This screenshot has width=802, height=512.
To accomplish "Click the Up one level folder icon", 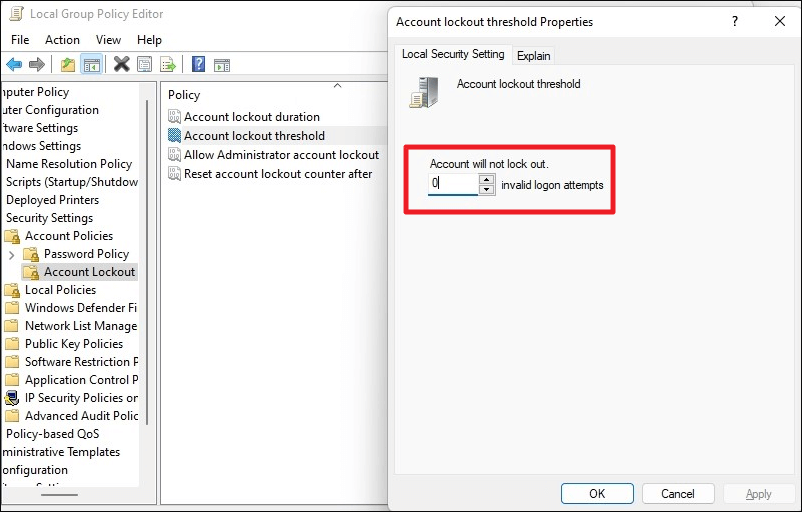I will coord(68,65).
